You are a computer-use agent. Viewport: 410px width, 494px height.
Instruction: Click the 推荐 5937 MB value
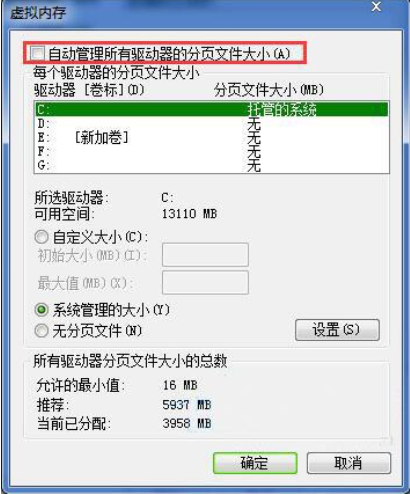click(x=187, y=405)
